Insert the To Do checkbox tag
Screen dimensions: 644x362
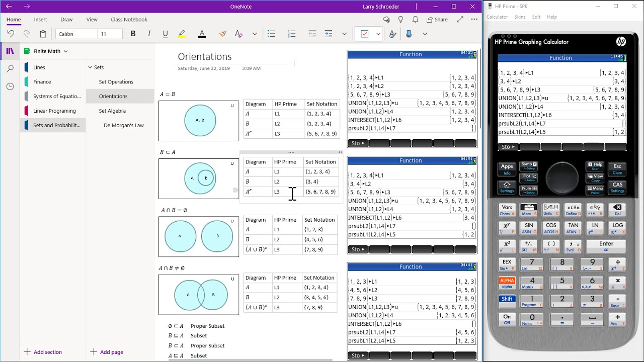[365, 34]
